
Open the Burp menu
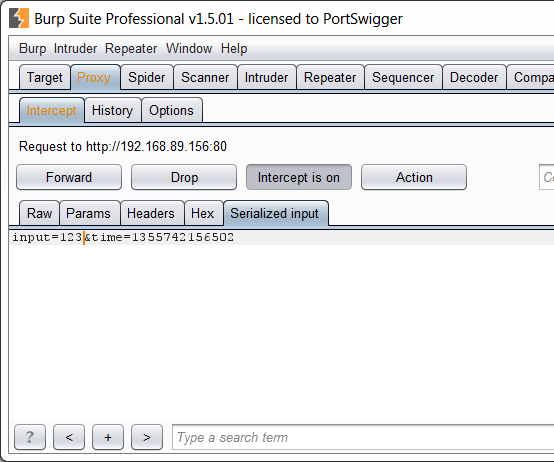[33, 48]
